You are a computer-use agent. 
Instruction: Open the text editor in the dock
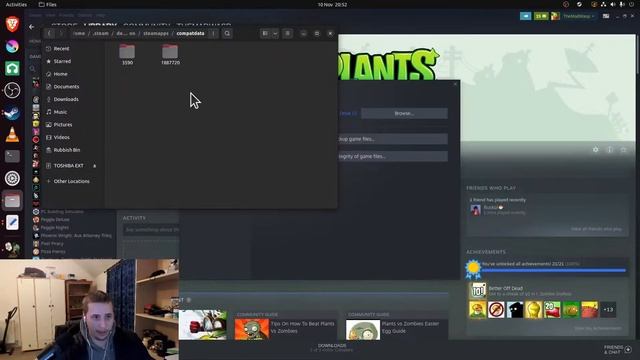(x=12, y=222)
